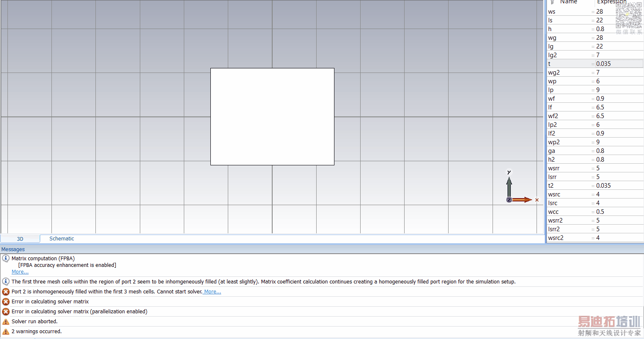Select the parameter name ws
Image resolution: width=644 pixels, height=339 pixels.
click(x=551, y=12)
